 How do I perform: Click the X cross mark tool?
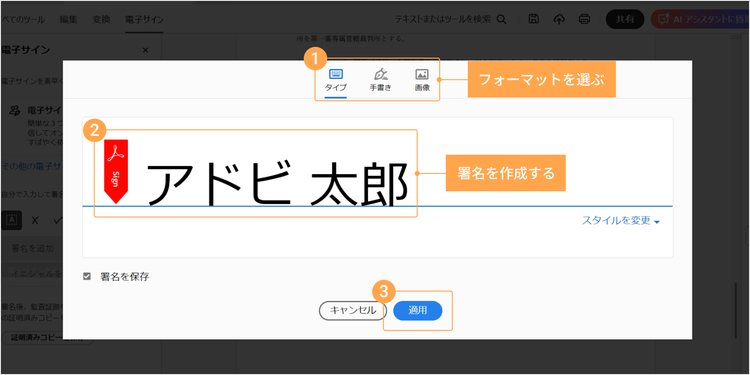click(35, 221)
